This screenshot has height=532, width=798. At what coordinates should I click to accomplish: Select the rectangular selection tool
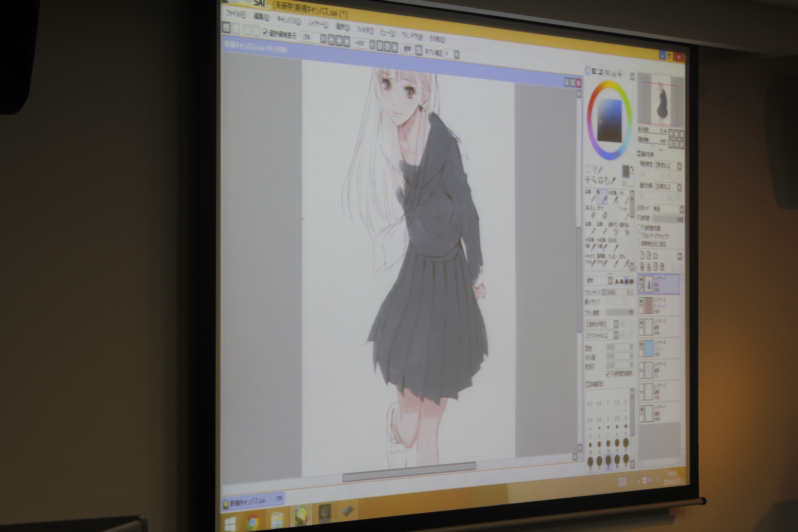tap(588, 169)
